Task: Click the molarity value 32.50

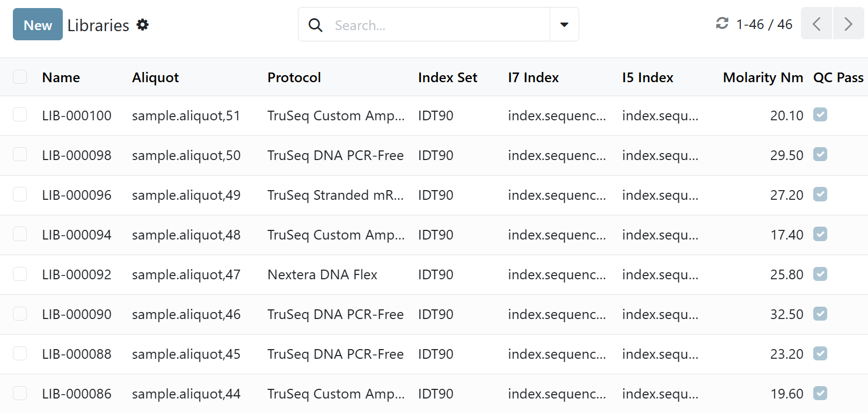Action: coord(786,314)
